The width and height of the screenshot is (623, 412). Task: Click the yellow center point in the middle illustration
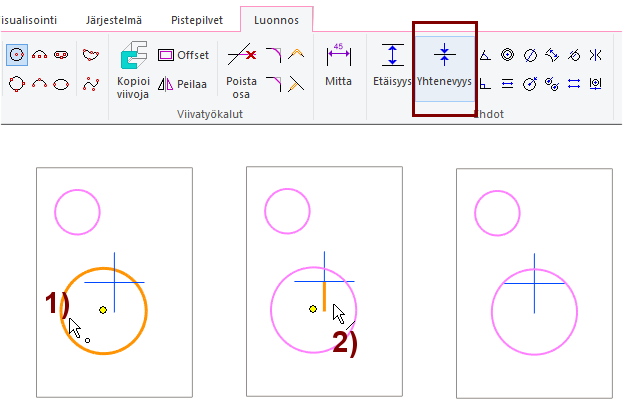(313, 309)
